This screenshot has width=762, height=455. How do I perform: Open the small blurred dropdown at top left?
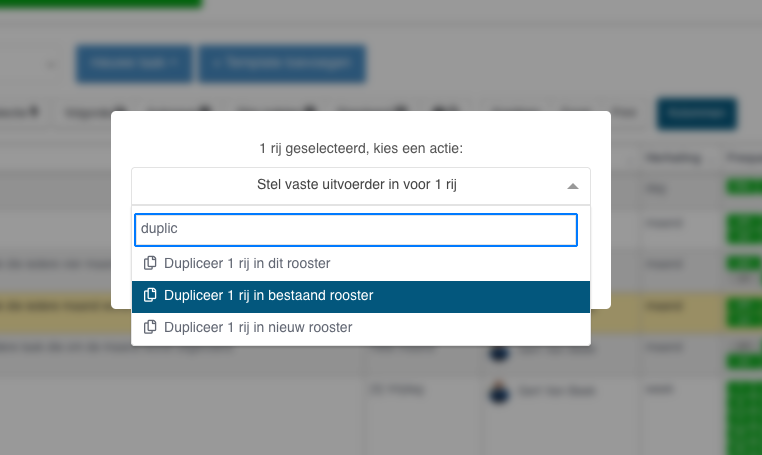(x=30, y=64)
